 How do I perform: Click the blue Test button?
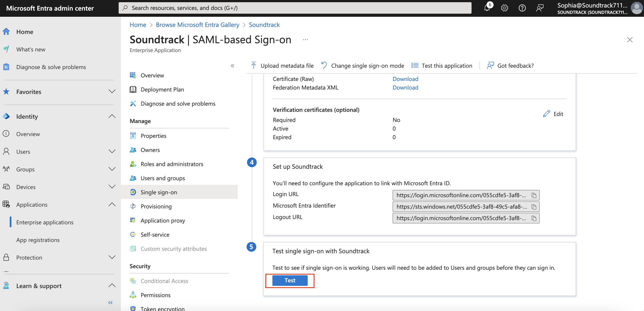pyautogui.click(x=290, y=281)
